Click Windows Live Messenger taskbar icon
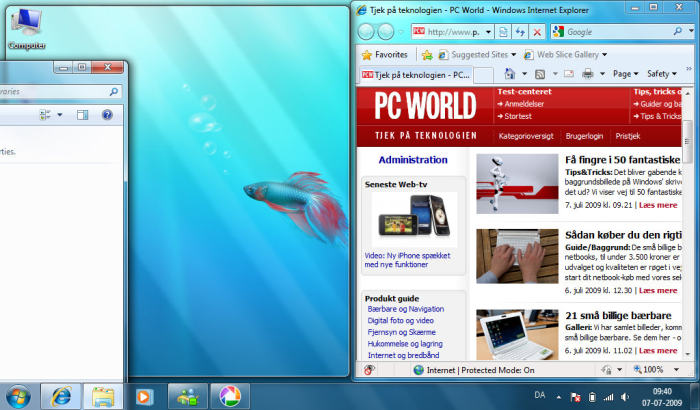Image resolution: width=700 pixels, height=410 pixels. coord(188,396)
